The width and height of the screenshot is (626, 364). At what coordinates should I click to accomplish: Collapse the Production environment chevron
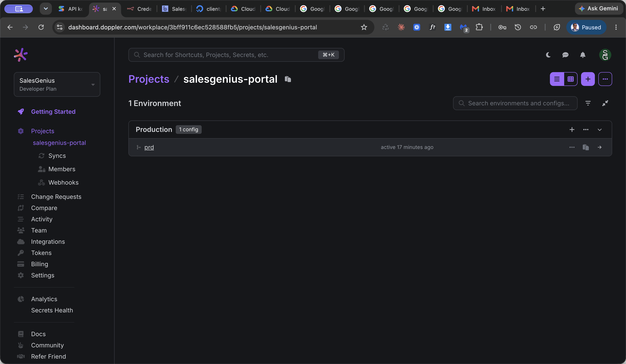coord(600,130)
